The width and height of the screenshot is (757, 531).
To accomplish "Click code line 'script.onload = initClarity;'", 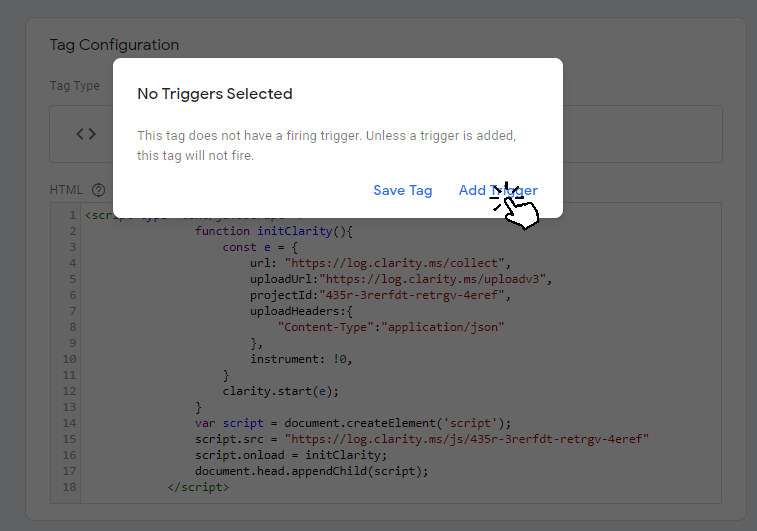I will (x=291, y=455).
